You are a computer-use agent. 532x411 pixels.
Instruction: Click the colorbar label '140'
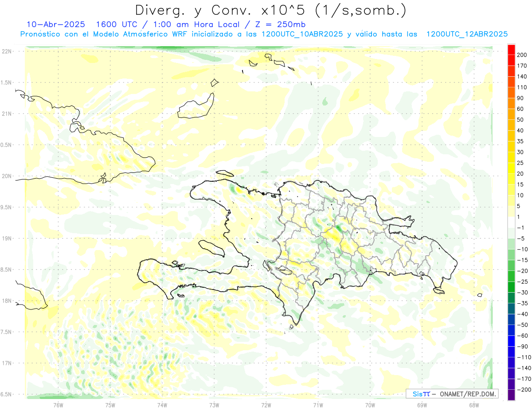(522, 77)
